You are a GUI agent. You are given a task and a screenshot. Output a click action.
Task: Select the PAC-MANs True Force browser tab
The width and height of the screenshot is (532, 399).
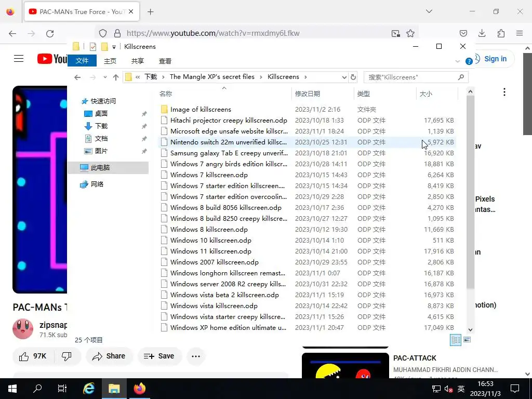pos(82,12)
